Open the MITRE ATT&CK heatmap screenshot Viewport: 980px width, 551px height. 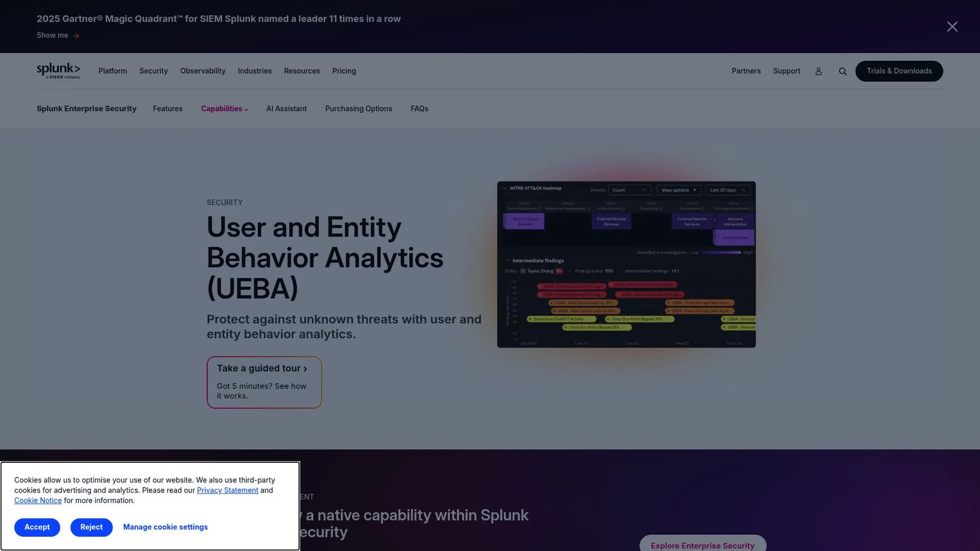coord(626,264)
